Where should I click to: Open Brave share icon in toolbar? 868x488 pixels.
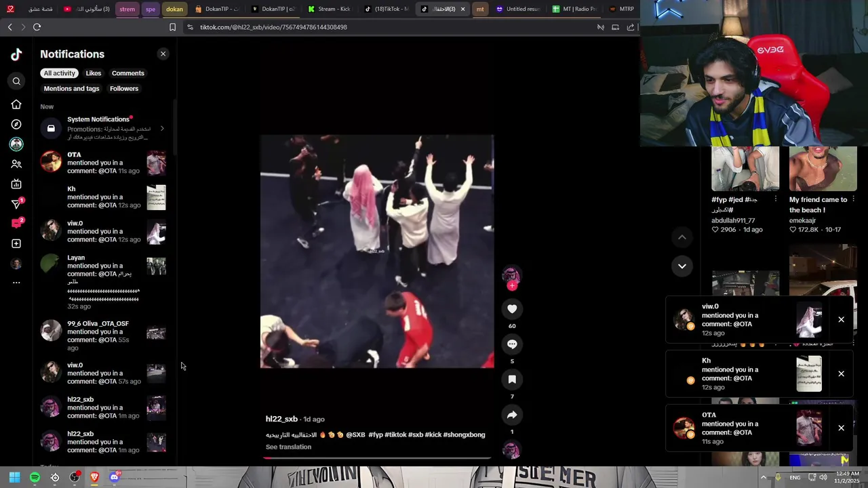[x=631, y=27]
